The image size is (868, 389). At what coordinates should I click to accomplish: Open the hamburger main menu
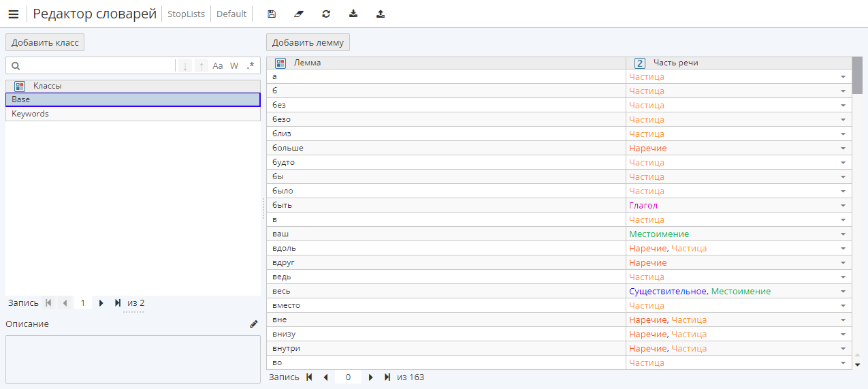[x=14, y=14]
